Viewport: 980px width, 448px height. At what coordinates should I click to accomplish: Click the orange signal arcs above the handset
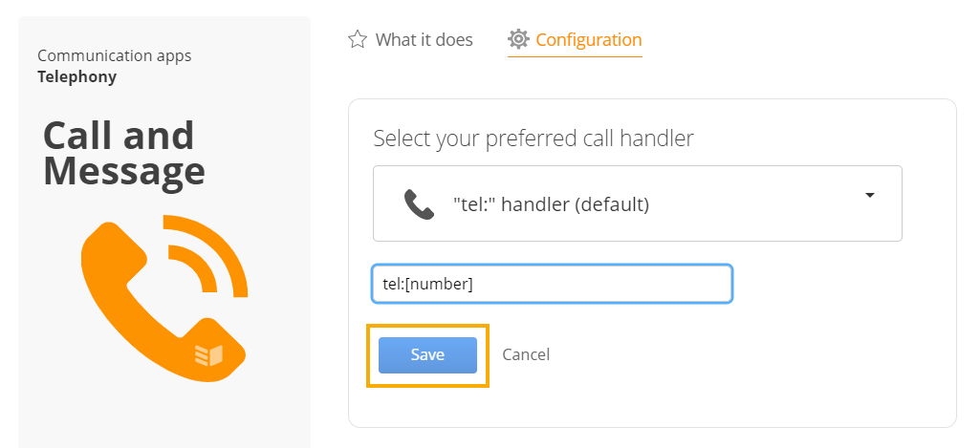207,255
